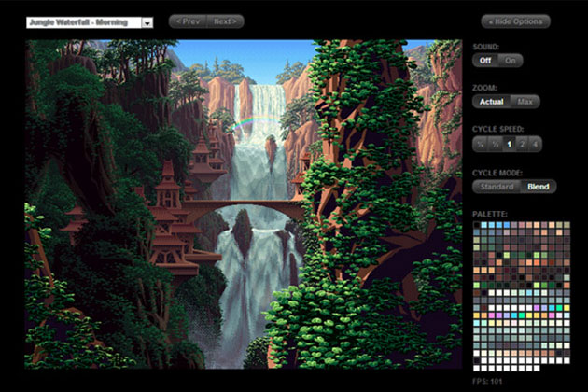
Task: Click the PALETTE: label
Action: [490, 214]
